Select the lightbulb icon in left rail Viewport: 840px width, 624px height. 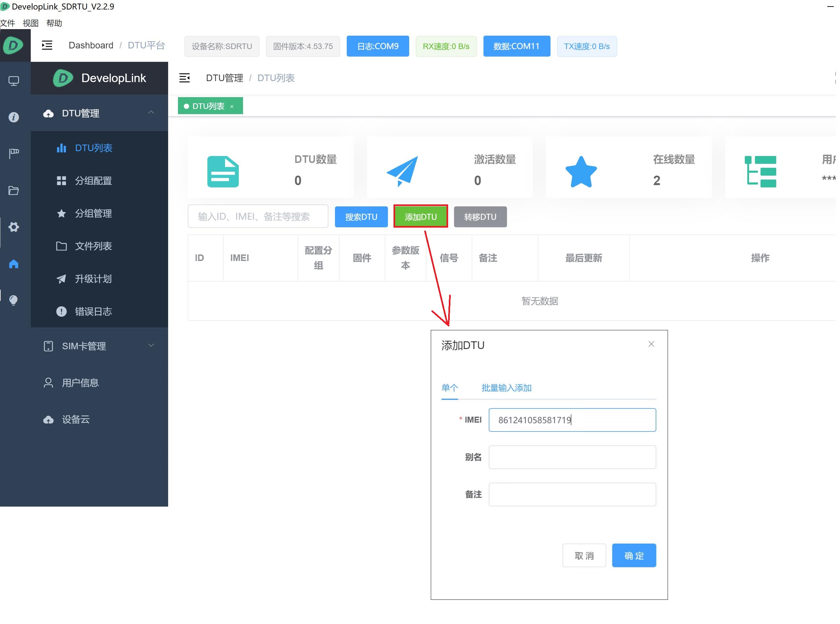(14, 300)
